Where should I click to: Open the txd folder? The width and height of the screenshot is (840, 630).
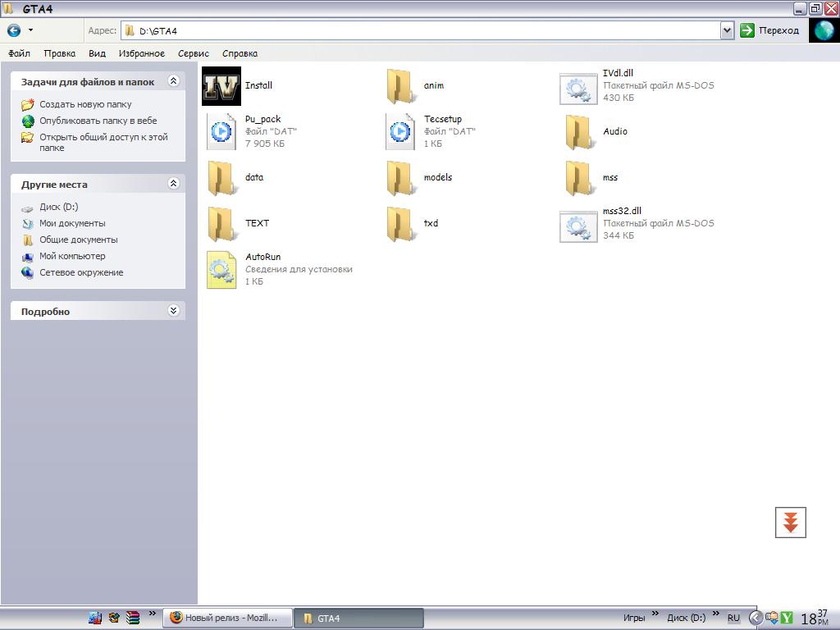click(399, 224)
